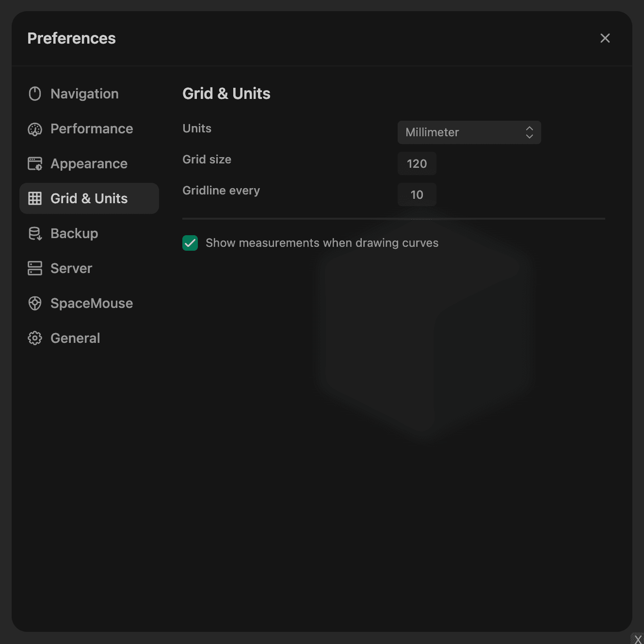
Task: Close the Preferences dialog
Action: [x=605, y=38]
